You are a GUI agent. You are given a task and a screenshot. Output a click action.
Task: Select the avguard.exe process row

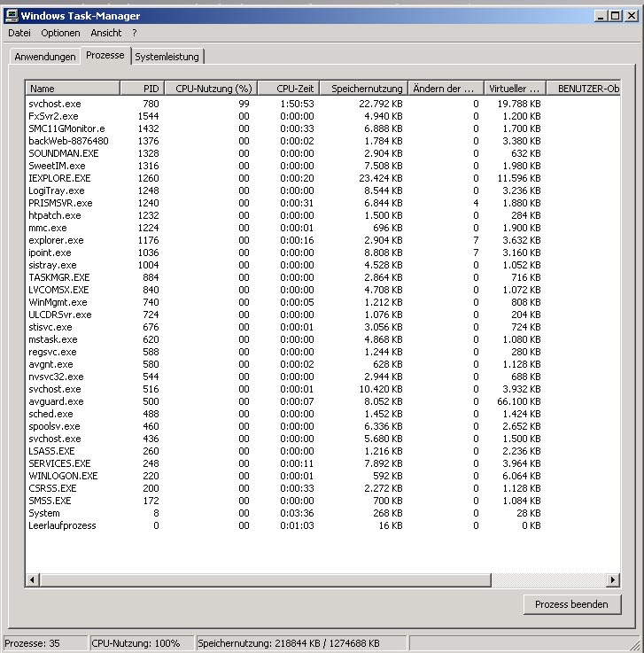click(56, 401)
